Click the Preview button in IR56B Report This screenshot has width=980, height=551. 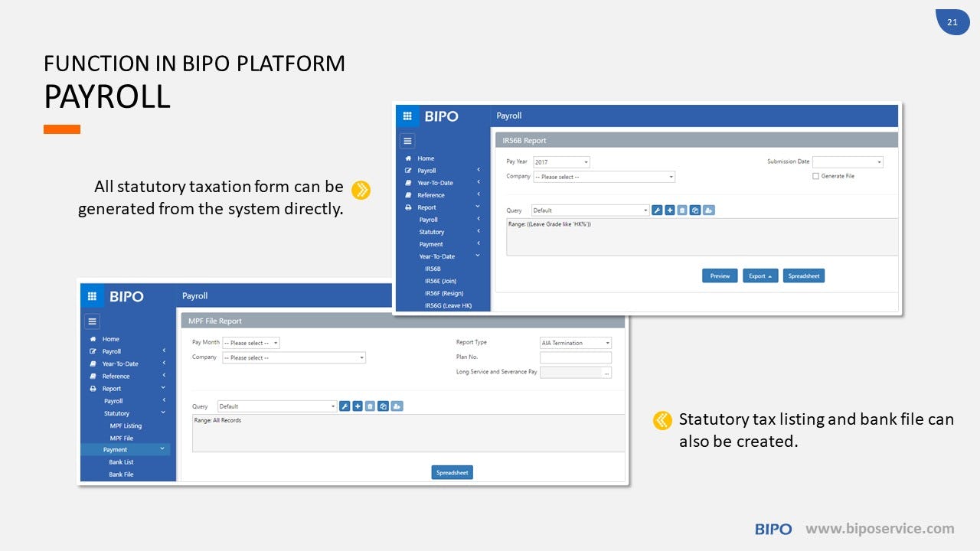719,275
